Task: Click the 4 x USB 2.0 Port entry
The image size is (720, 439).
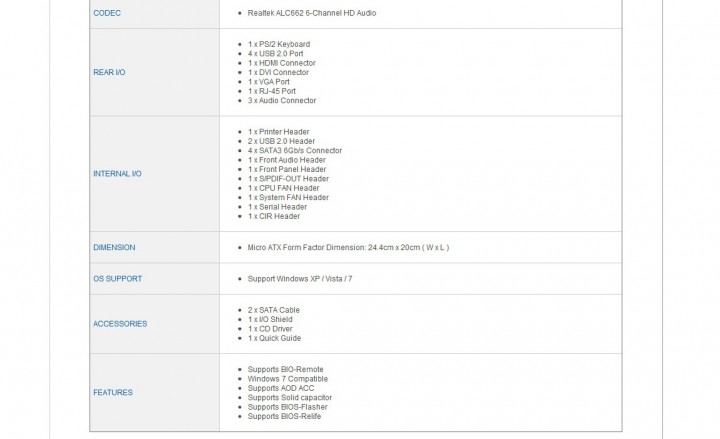Action: point(274,54)
